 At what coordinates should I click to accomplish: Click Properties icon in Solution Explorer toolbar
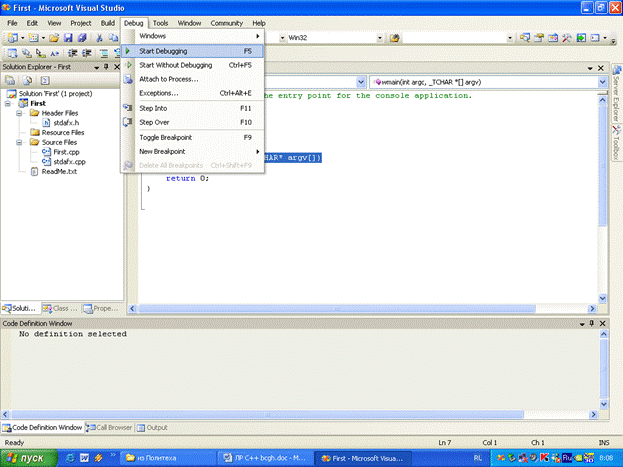10,81
